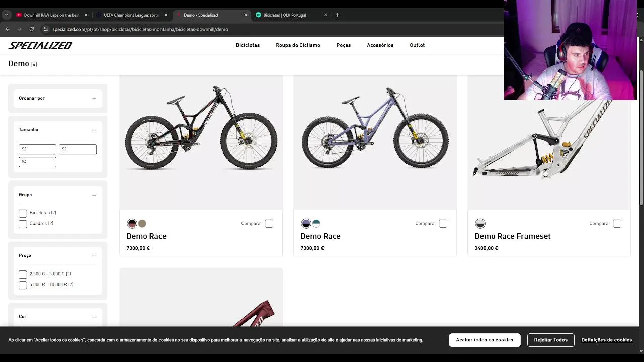Collapse the Tamanho filter section
The height and width of the screenshot is (362, 644).
click(x=94, y=130)
